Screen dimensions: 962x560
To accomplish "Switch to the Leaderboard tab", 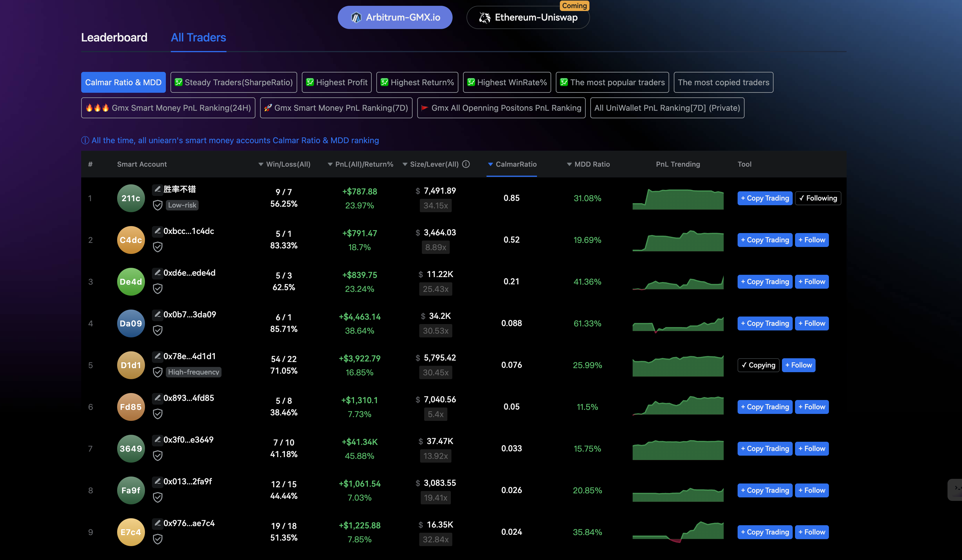I will [x=114, y=37].
